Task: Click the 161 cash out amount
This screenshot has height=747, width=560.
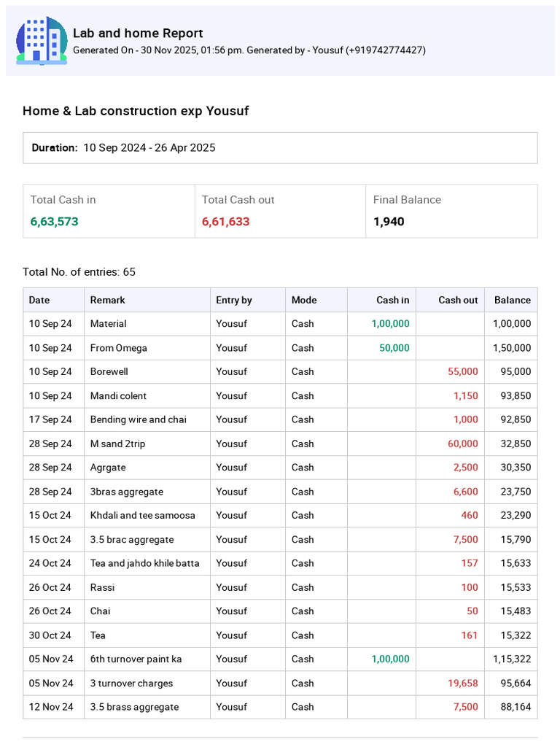Action: point(470,635)
